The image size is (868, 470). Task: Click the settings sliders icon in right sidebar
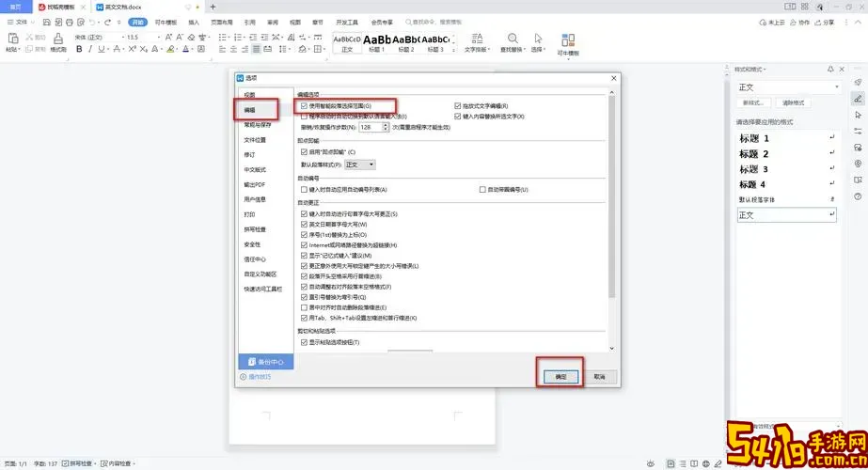click(x=858, y=132)
